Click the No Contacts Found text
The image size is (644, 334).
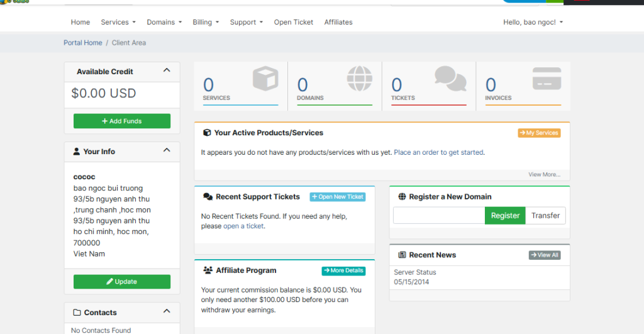coord(101,330)
